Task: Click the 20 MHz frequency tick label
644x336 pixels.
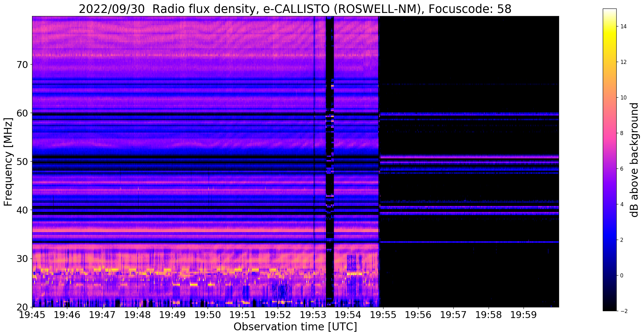Action: [x=22, y=307]
